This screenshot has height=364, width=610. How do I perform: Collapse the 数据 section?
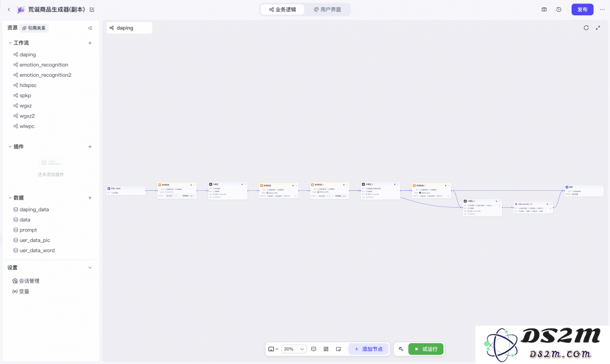point(10,198)
